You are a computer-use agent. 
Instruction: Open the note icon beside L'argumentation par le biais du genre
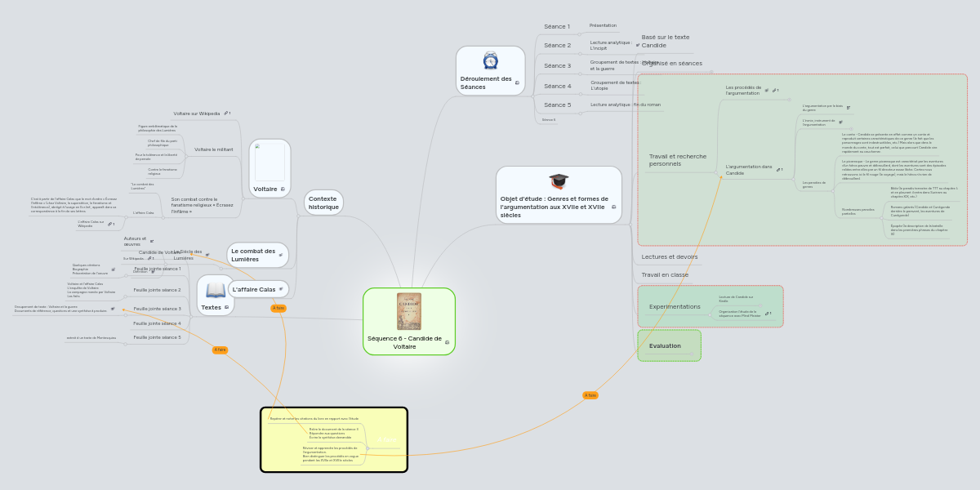848,107
